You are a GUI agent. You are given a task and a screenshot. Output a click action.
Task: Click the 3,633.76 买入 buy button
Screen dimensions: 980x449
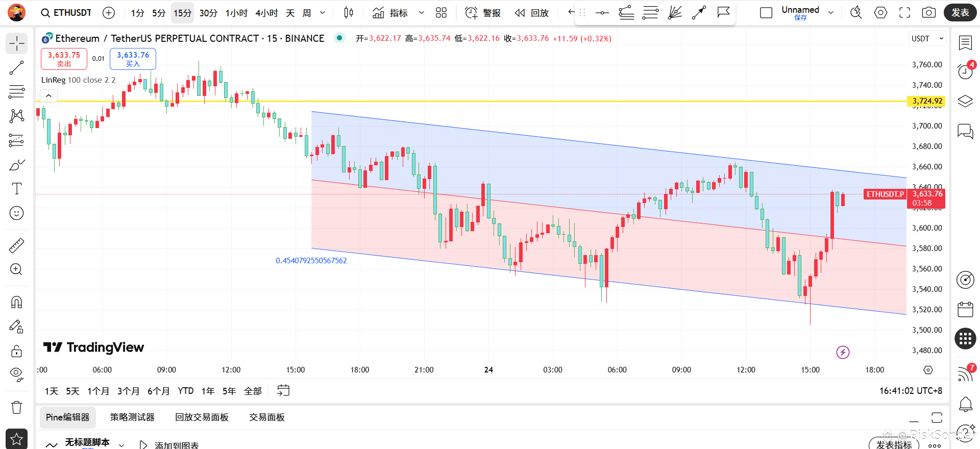click(x=133, y=59)
